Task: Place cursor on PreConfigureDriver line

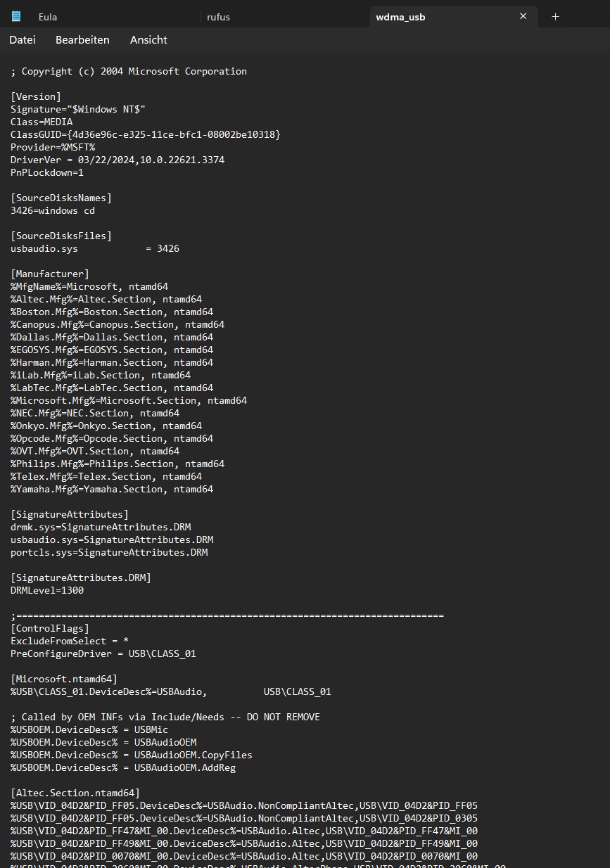Action: click(103, 653)
